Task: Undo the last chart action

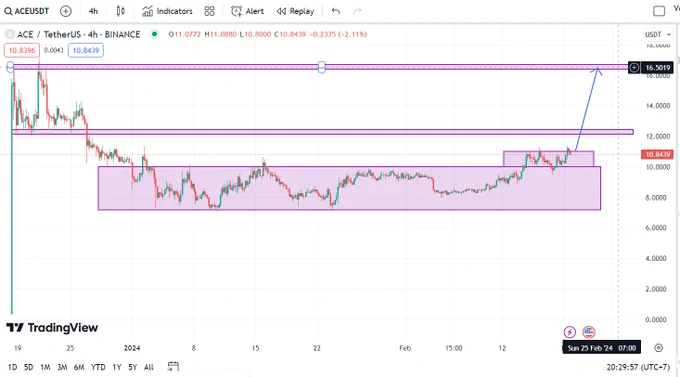Action: click(336, 11)
